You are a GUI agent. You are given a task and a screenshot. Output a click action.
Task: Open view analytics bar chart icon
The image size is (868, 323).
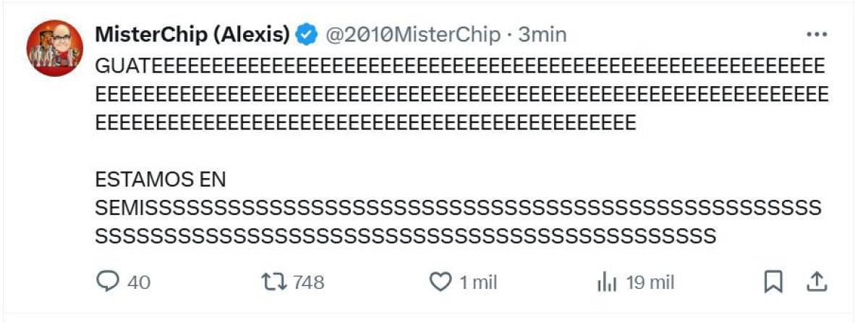click(606, 282)
